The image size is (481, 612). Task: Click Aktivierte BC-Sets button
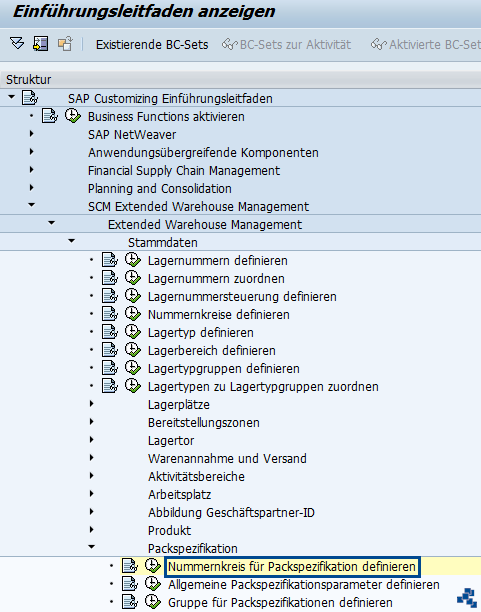tap(426, 44)
